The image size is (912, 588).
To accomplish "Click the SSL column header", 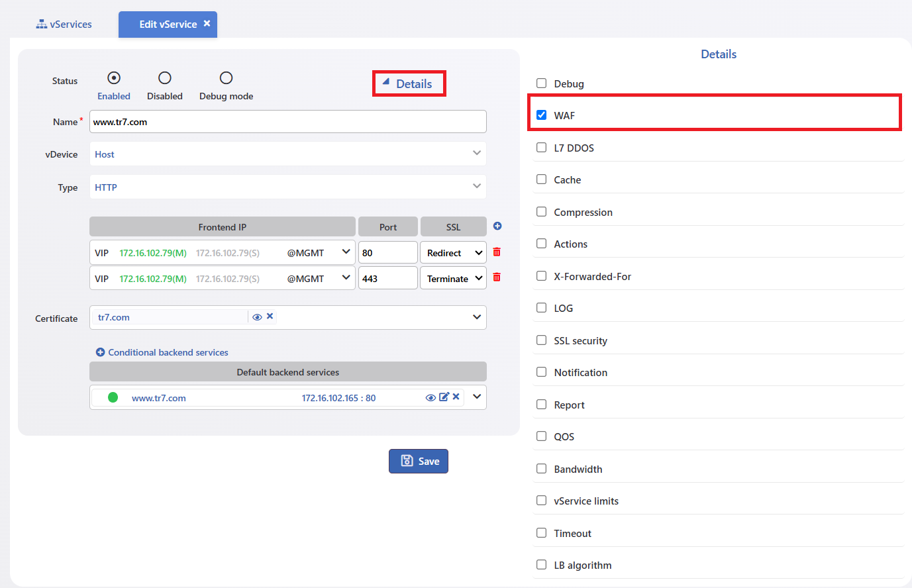I will (x=454, y=226).
